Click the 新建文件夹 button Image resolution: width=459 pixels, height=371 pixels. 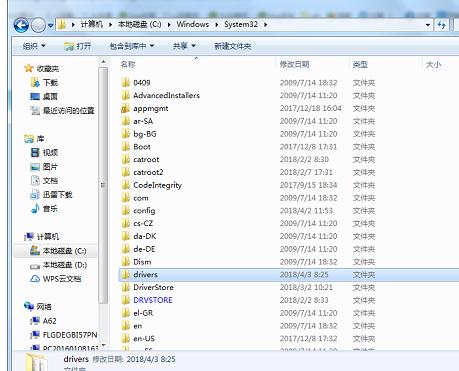point(233,46)
